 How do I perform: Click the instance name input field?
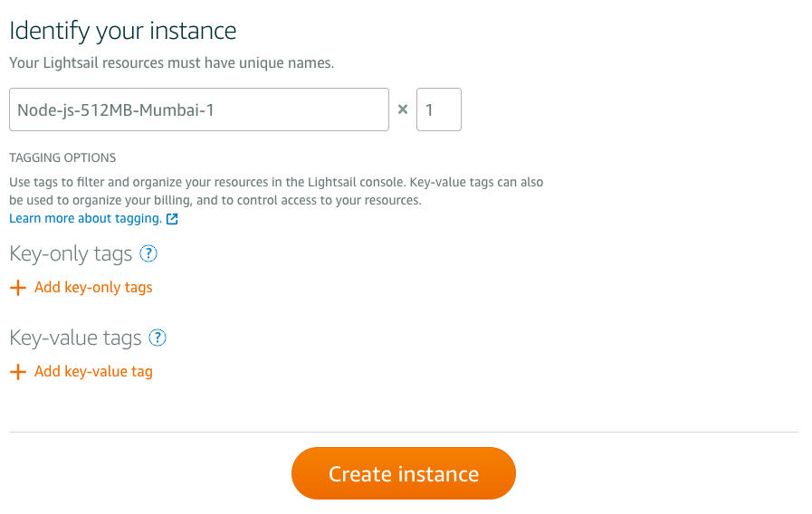point(199,109)
